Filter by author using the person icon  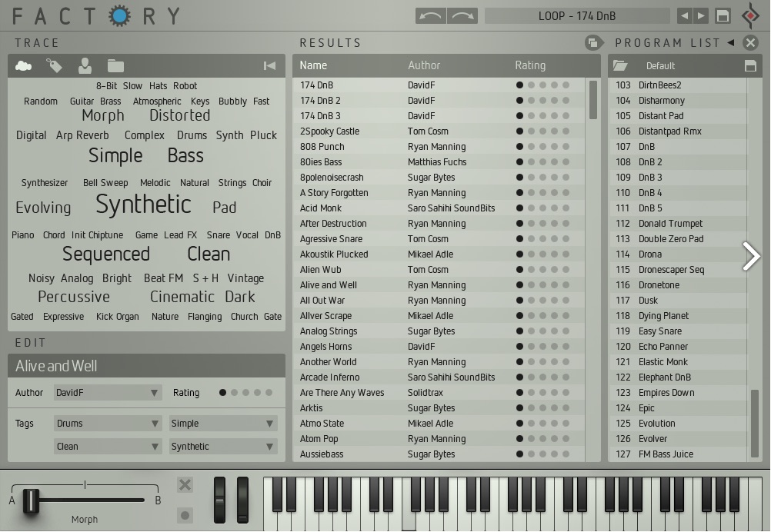(x=85, y=66)
